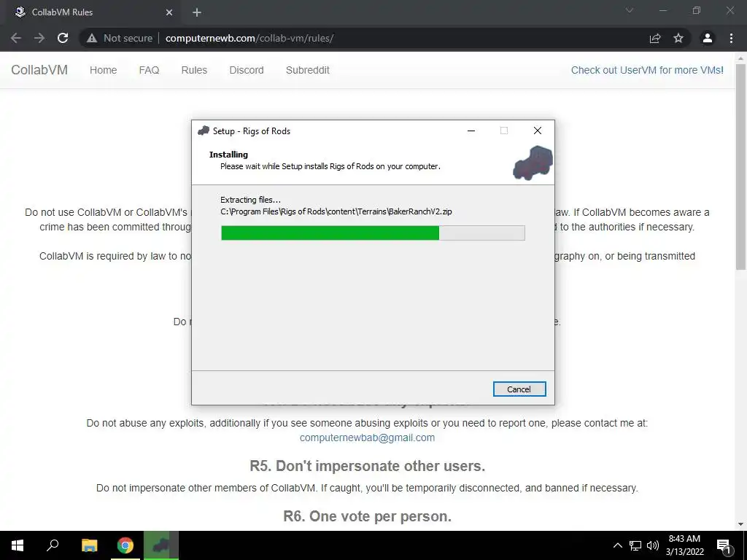Click the BakerRanchV2.zip file path text
Screen dimensions: 747x560
tap(336, 211)
